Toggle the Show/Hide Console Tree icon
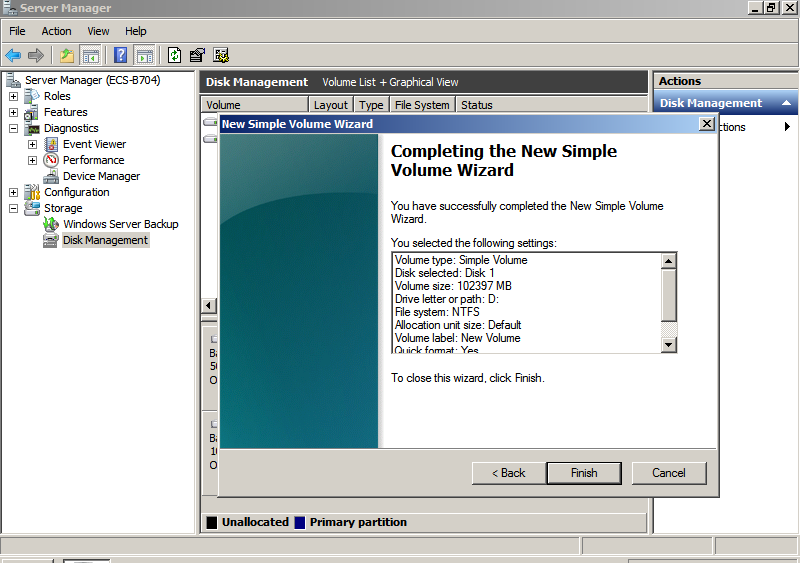The image size is (800, 563). point(91,55)
